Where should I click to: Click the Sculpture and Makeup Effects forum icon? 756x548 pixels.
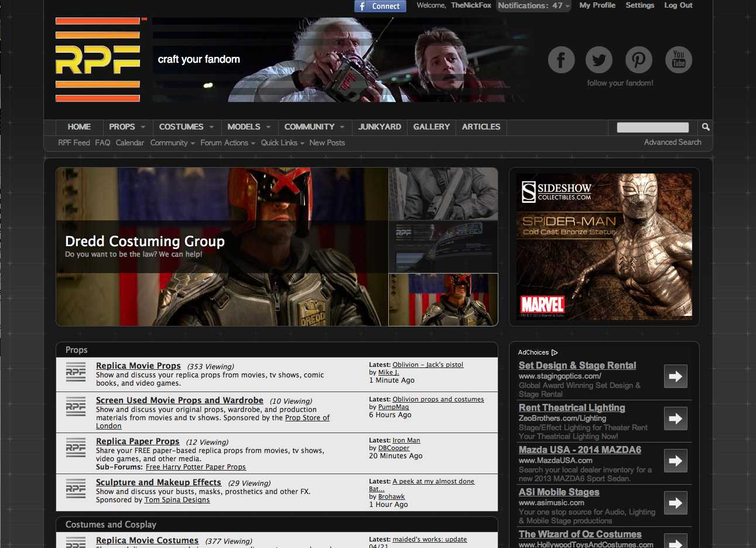76,489
